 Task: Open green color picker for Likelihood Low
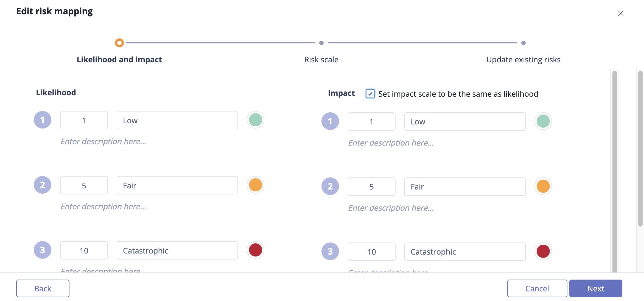tap(256, 120)
